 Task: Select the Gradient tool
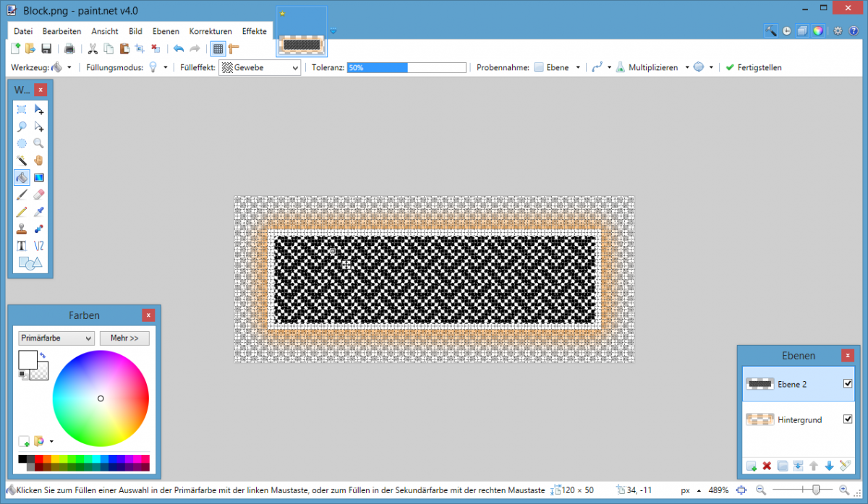[39, 177]
